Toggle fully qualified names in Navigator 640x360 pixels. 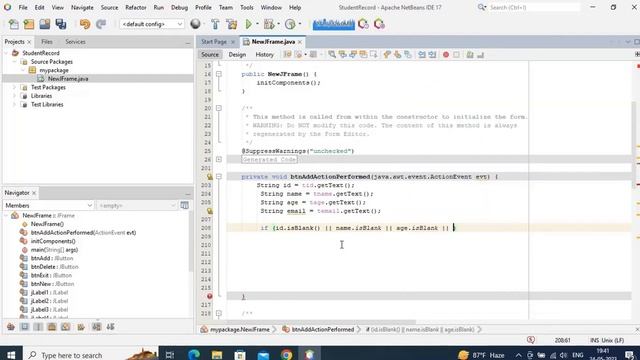pyautogui.click(x=81, y=327)
